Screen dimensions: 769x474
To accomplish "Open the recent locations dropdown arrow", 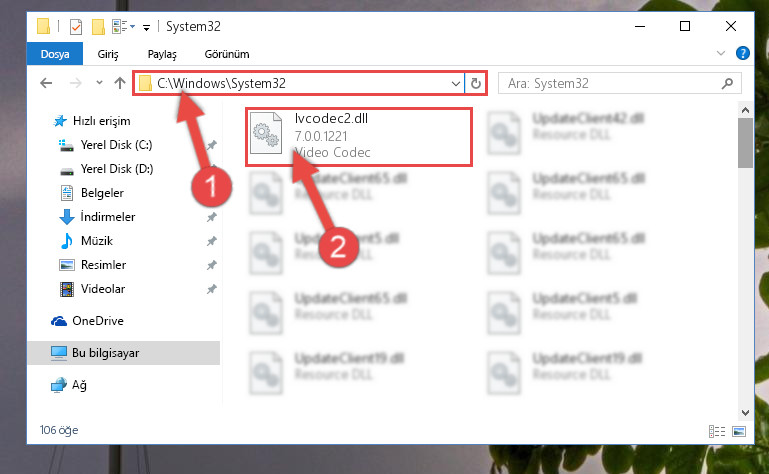I will tap(99, 82).
